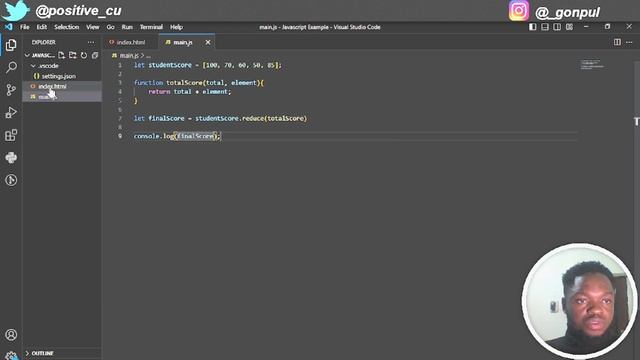The image size is (640, 360).
Task: Open the Extensions view
Action: (11, 135)
